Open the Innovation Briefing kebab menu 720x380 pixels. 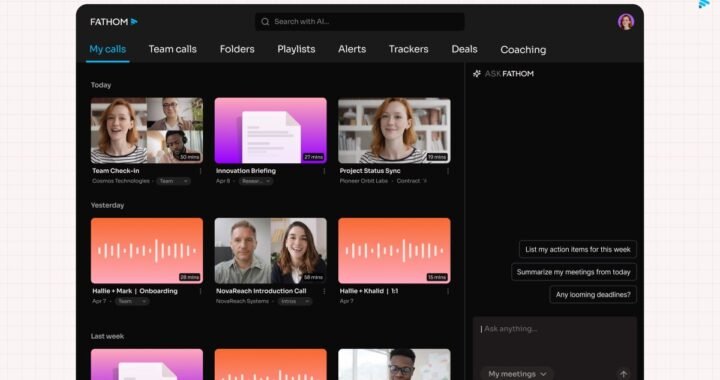pos(324,171)
